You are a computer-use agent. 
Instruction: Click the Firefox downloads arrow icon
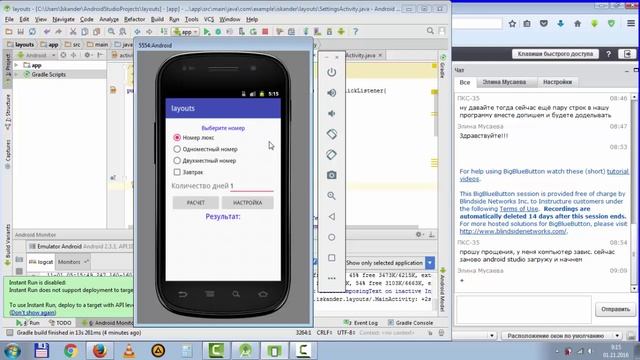click(x=560, y=24)
